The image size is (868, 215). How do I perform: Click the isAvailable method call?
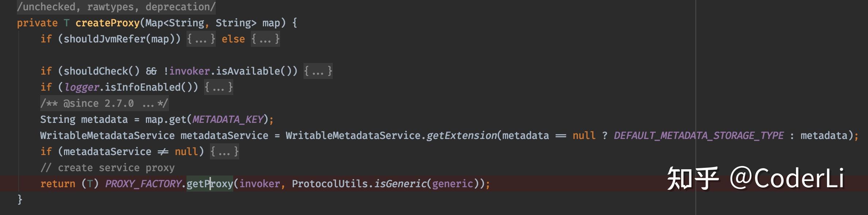click(248, 71)
